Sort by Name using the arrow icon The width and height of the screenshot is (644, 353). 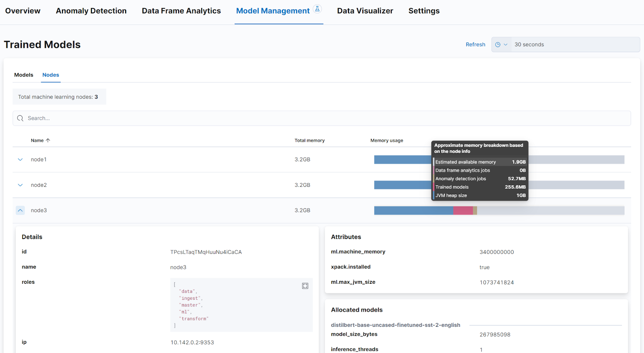tap(48, 140)
